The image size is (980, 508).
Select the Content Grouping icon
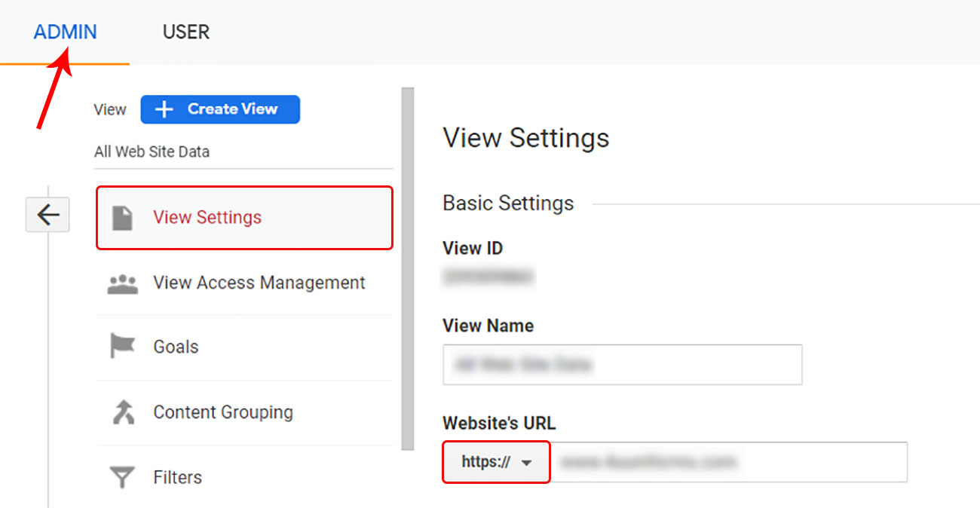click(124, 412)
